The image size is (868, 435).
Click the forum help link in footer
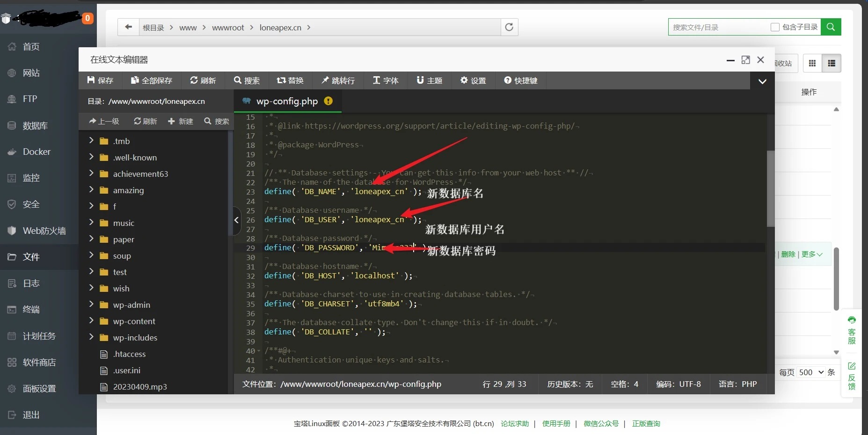(515, 424)
